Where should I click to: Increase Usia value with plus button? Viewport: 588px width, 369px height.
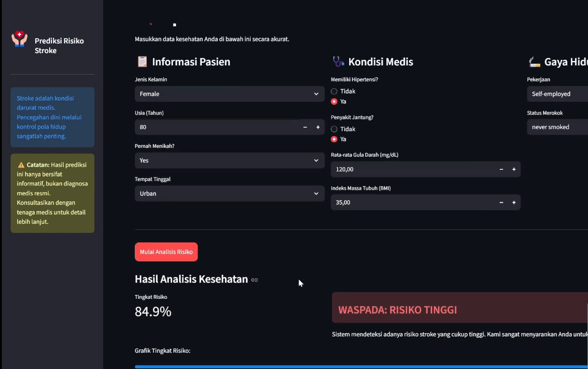pos(318,127)
